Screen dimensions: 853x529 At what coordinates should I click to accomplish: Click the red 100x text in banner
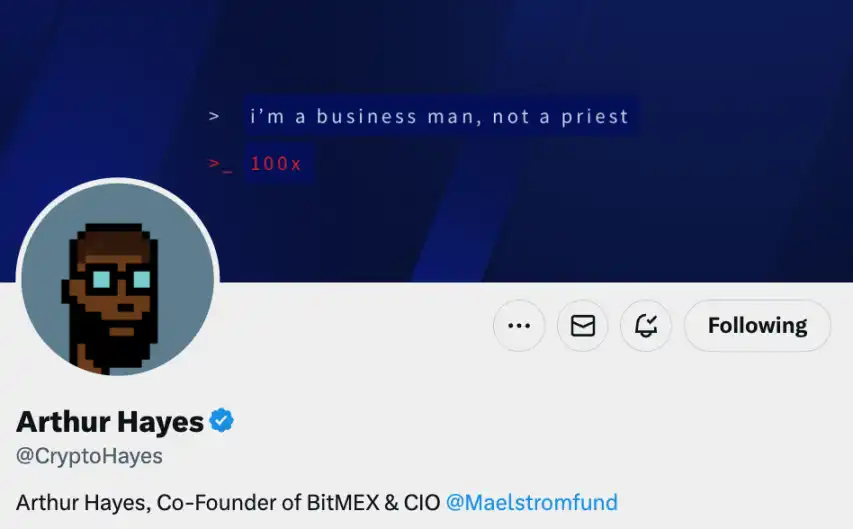tap(275, 163)
